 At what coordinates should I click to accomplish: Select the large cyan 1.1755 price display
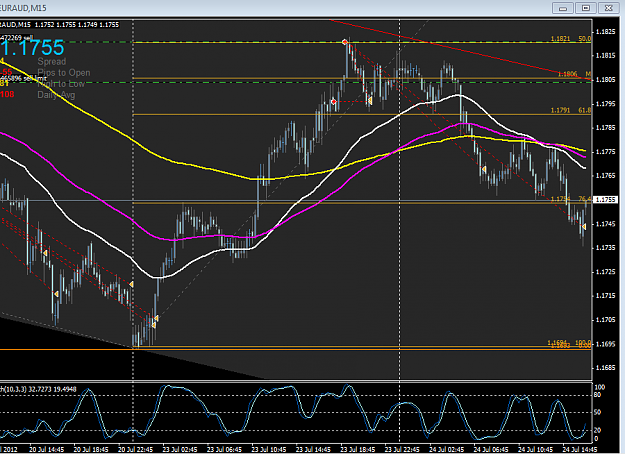tap(33, 48)
